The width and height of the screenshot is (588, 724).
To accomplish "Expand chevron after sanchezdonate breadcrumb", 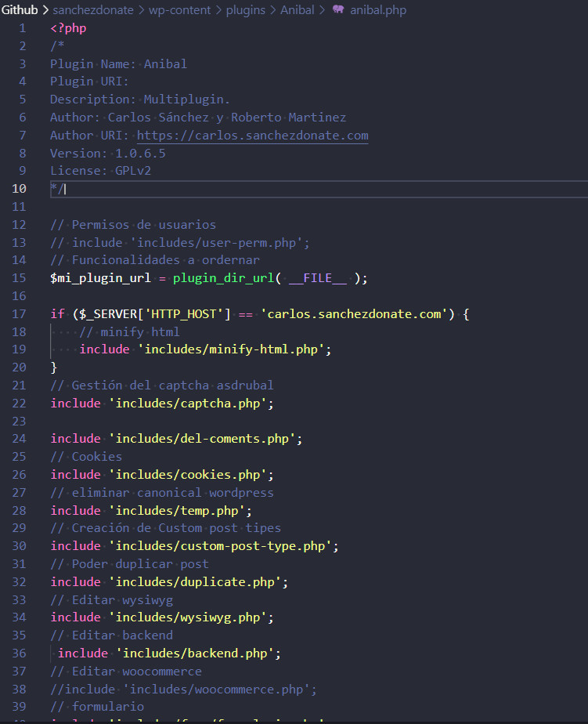I will 141,9.
